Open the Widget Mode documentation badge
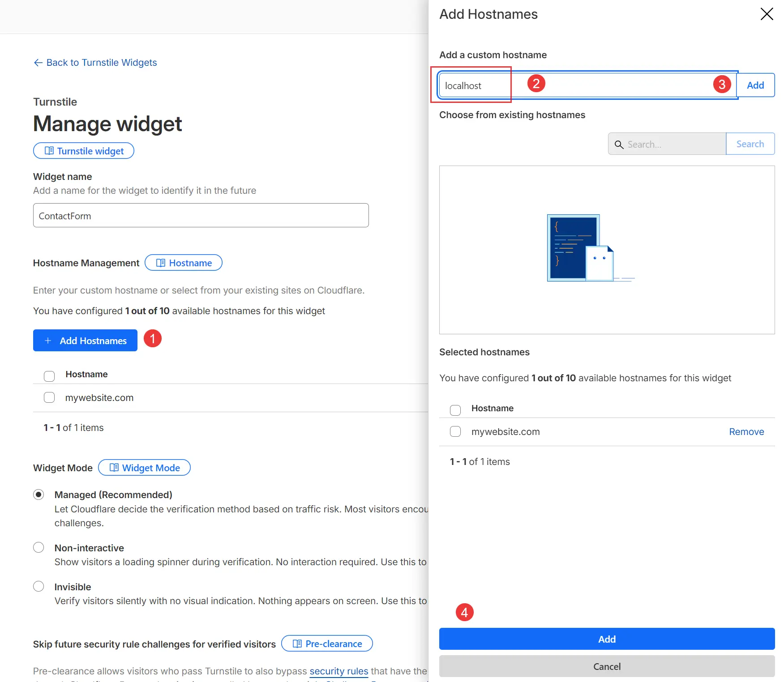The height and width of the screenshot is (682, 784). pyautogui.click(x=144, y=468)
